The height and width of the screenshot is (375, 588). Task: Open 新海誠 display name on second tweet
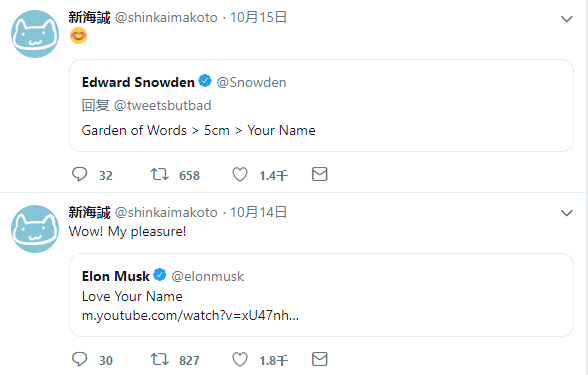(90, 212)
